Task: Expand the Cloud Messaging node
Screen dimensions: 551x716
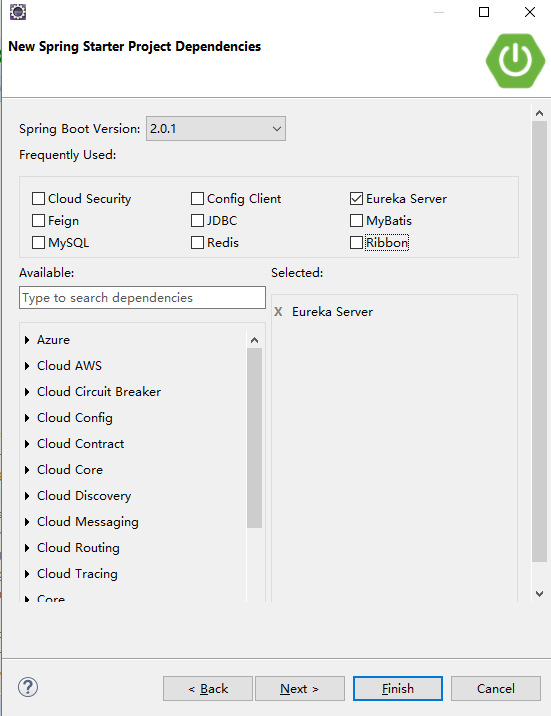Action: click(27, 522)
